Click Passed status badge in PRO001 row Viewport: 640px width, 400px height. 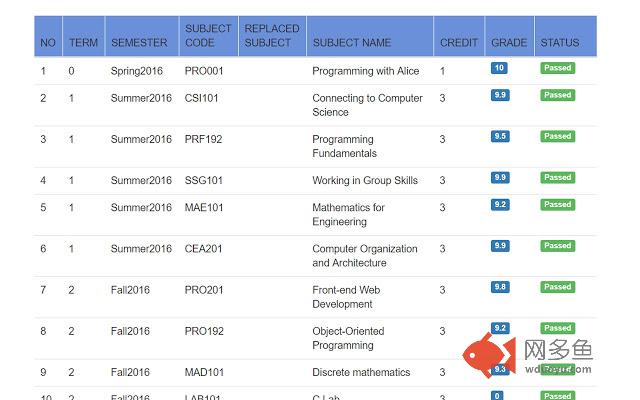tap(558, 68)
